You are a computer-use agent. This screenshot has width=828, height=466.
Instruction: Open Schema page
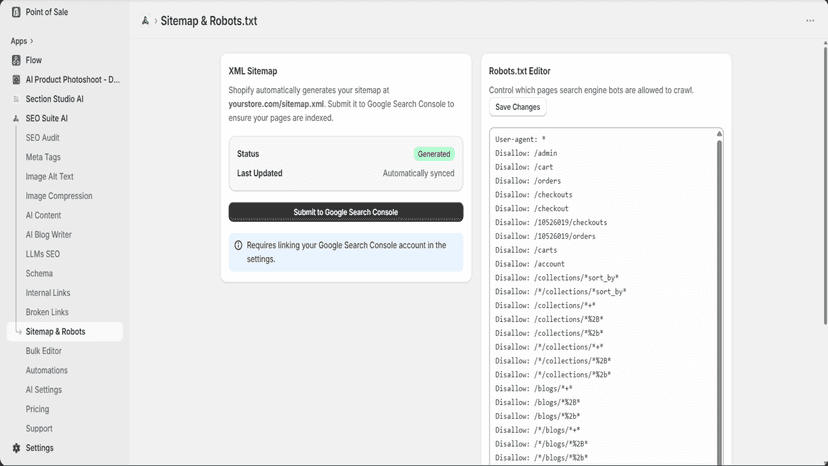[39, 274]
